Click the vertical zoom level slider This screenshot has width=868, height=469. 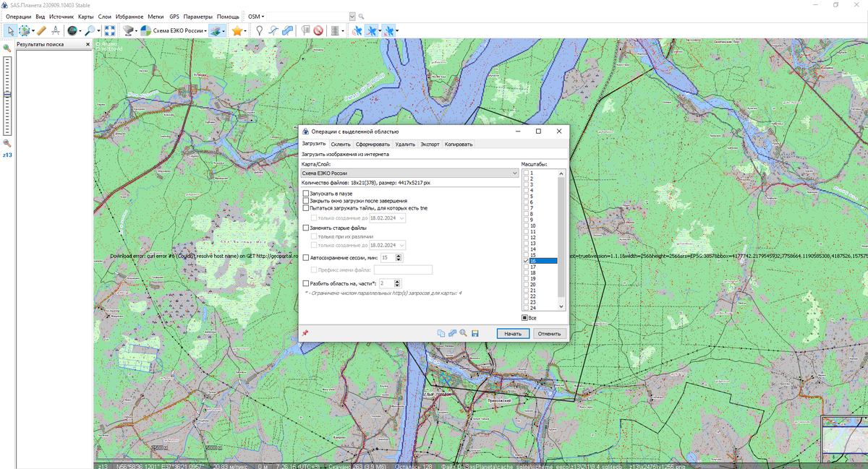pos(7,94)
